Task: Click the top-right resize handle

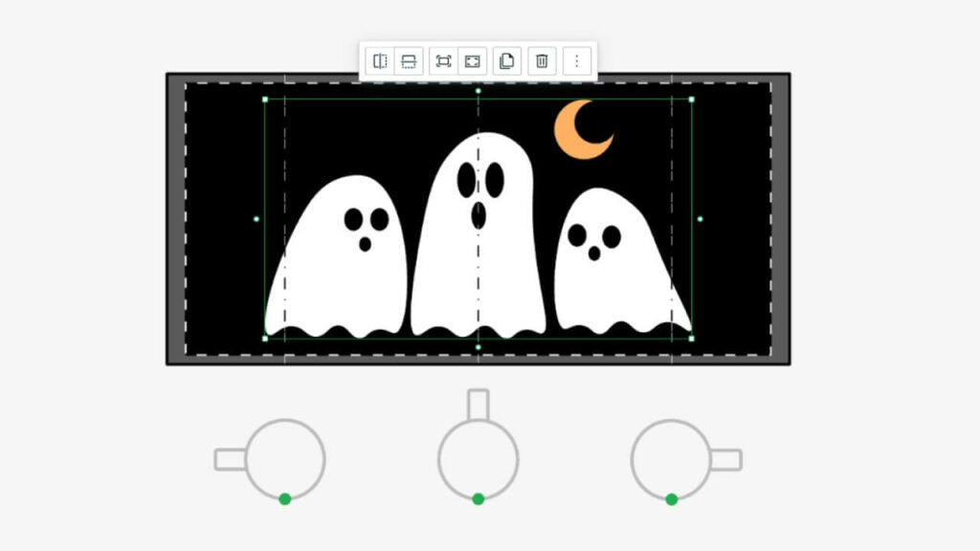Action: 691,99
